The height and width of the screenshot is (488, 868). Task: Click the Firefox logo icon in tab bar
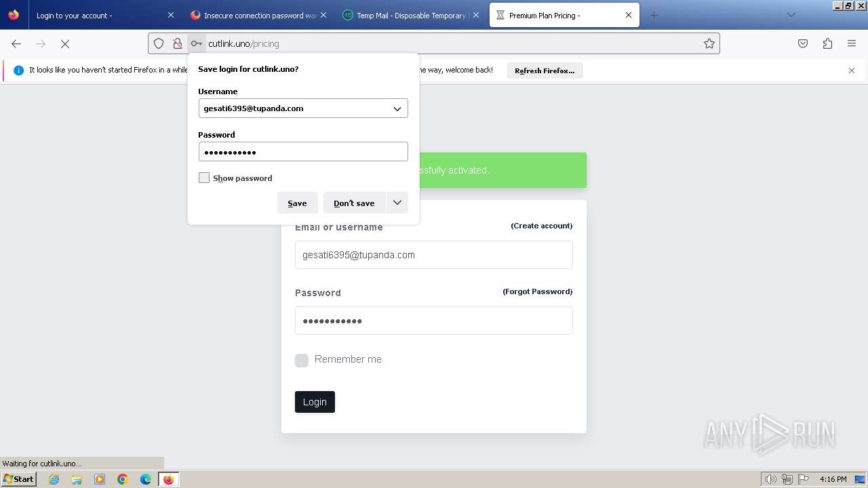[14, 15]
